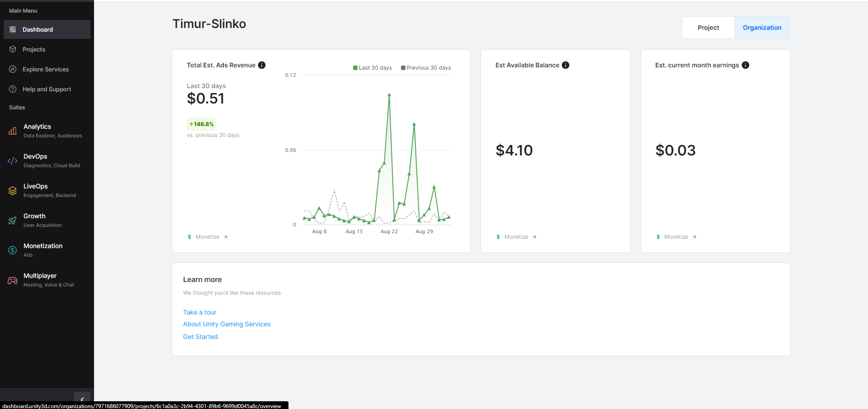The height and width of the screenshot is (409, 868).
Task: Open About Unity Gaming Services link
Action: click(x=226, y=324)
